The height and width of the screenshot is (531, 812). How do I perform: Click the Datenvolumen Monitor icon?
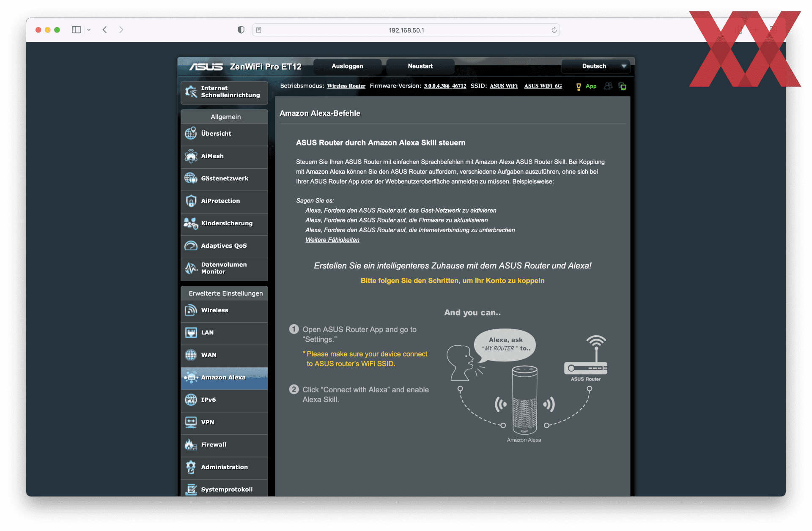tap(191, 268)
